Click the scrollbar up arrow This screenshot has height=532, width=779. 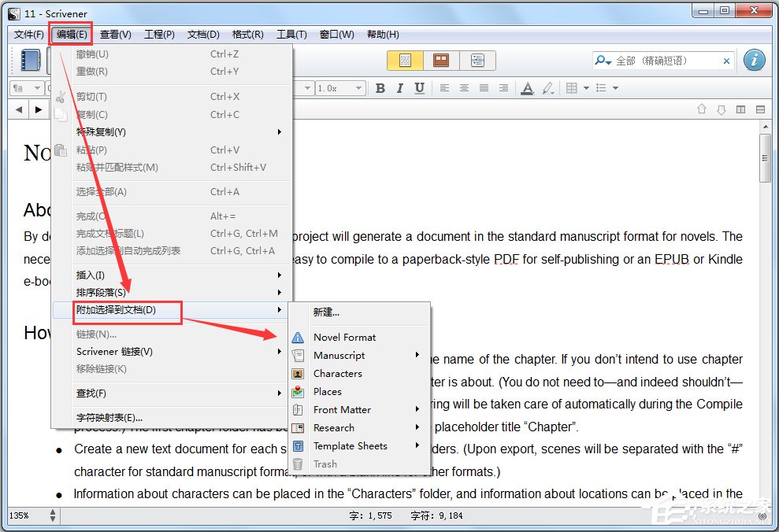click(x=765, y=127)
